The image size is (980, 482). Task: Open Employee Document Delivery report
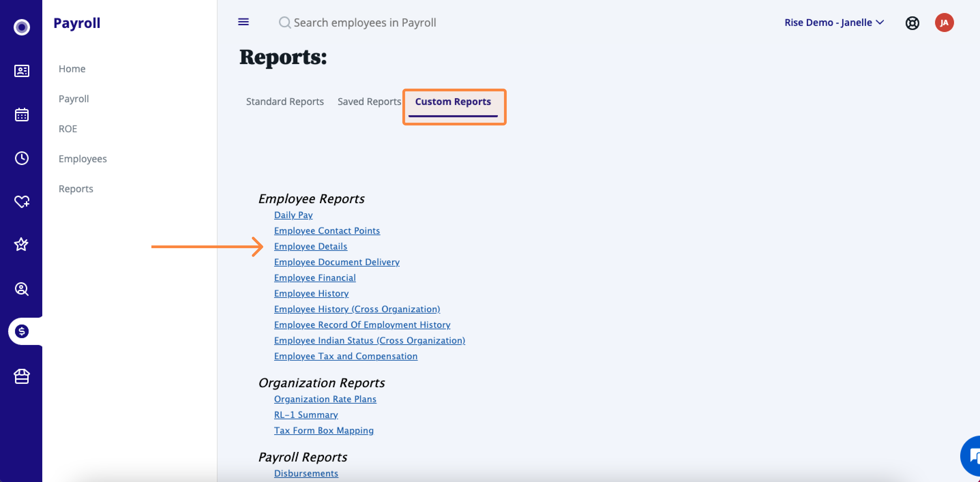(x=337, y=262)
